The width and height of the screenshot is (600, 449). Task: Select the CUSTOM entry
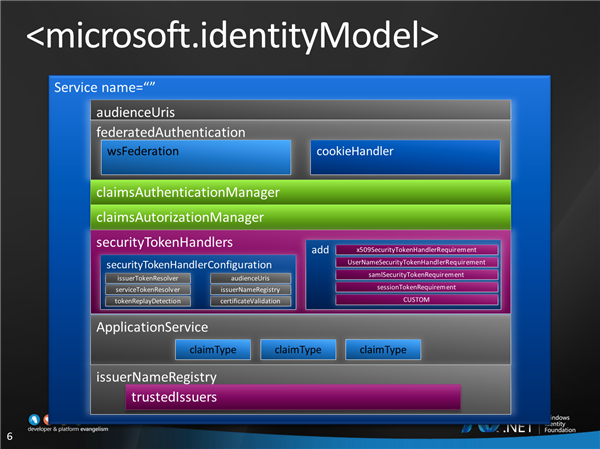pyautogui.click(x=417, y=300)
